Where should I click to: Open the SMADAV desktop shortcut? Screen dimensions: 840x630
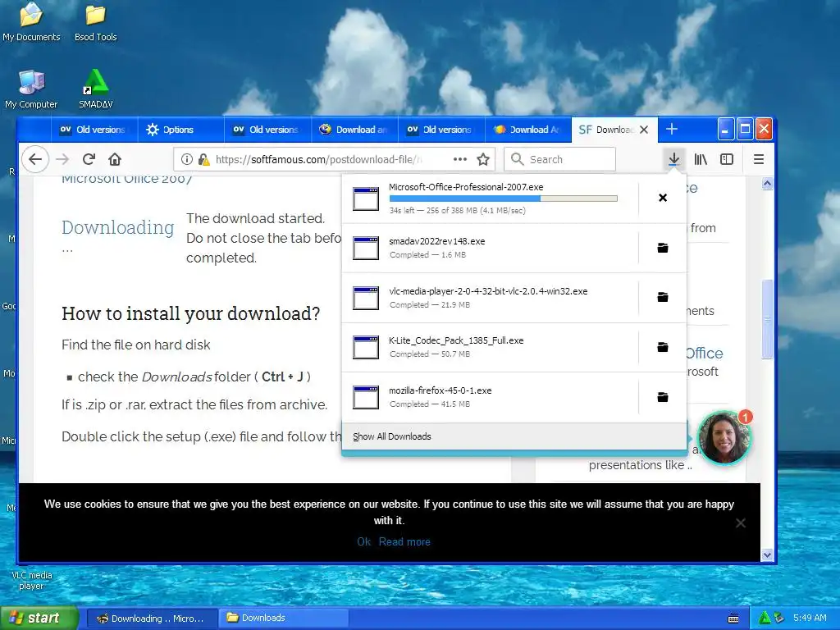(95, 89)
